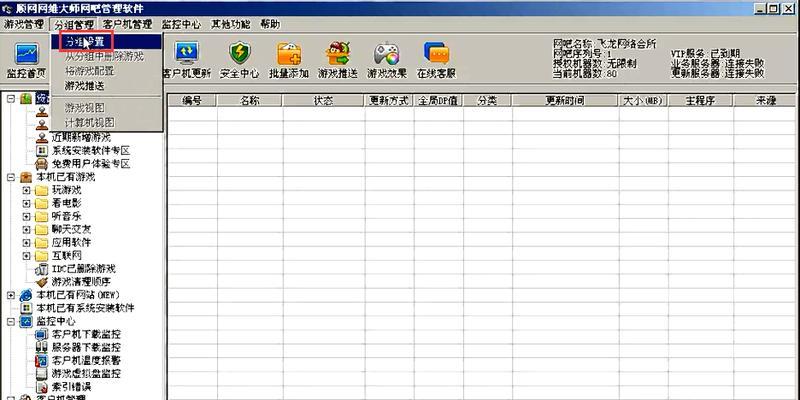Open 在线客服 chat icon
The image size is (800, 400).
436,58
